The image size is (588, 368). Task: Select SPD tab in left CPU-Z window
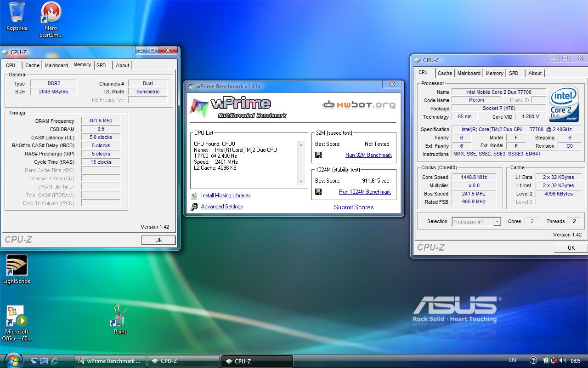pos(101,65)
